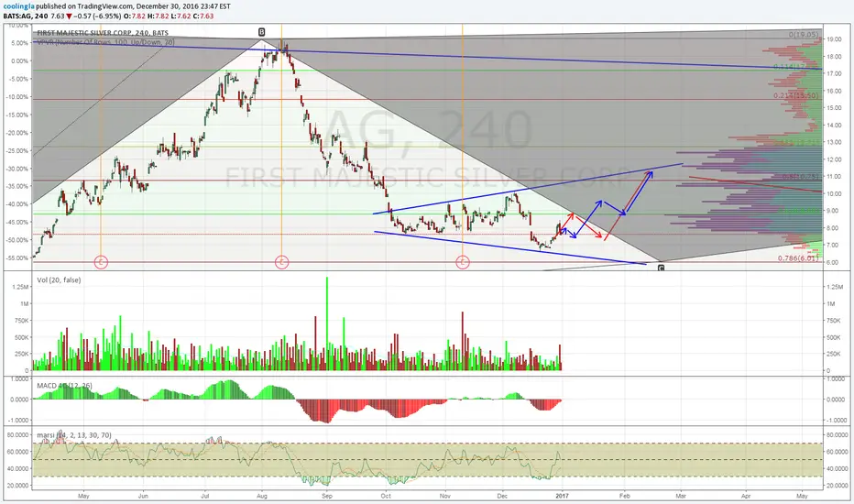Click the boxed B wave label at the peak
The width and height of the screenshot is (854, 504).
click(x=262, y=32)
